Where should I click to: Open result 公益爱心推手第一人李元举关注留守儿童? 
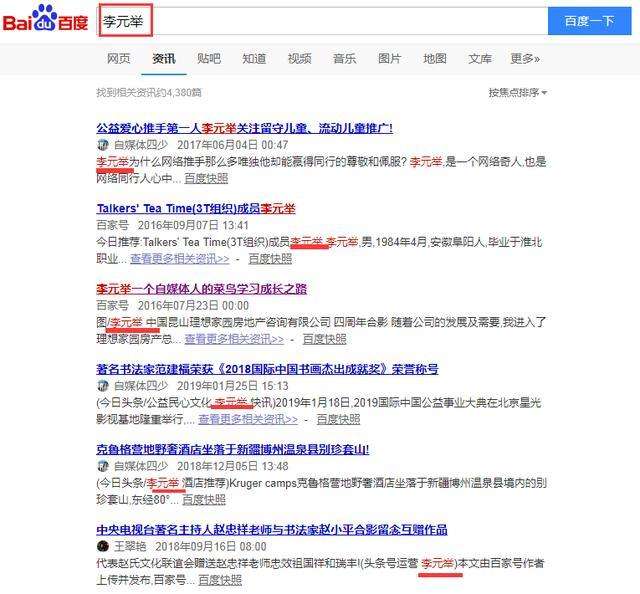pyautogui.click(x=245, y=129)
